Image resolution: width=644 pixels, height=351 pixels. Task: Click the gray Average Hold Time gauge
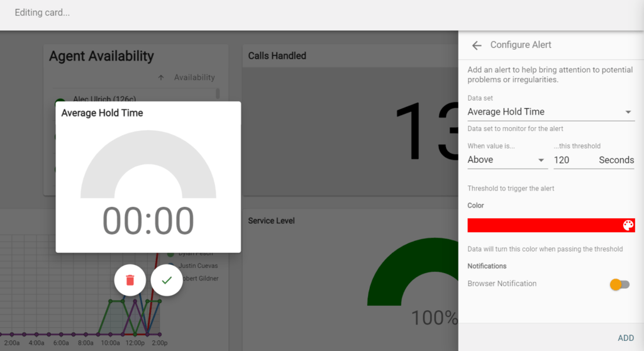point(148,165)
